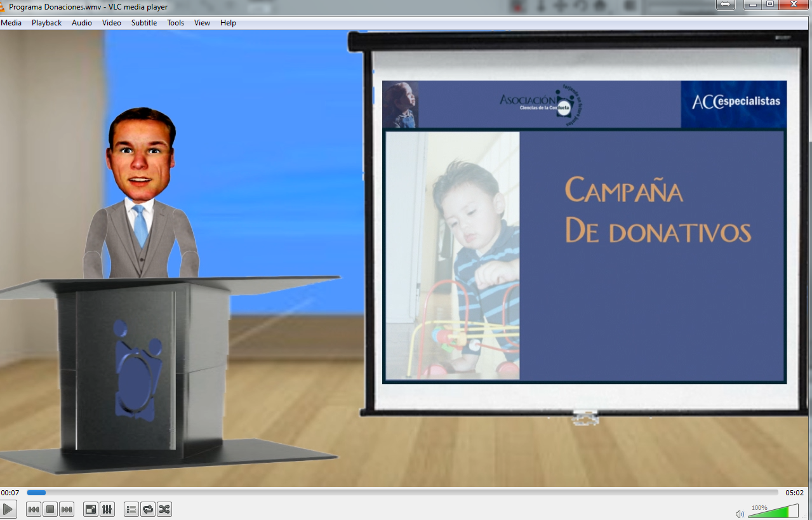This screenshot has height=520, width=812.
Task: Open the Subtitle menu
Action: [144, 23]
